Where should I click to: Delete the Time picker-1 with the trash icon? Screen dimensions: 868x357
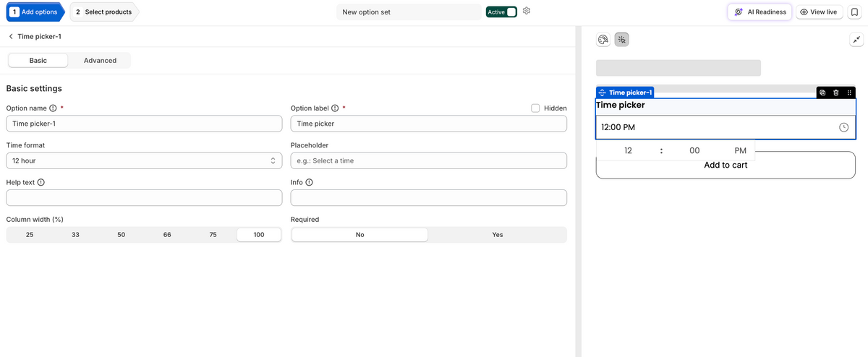coord(835,93)
